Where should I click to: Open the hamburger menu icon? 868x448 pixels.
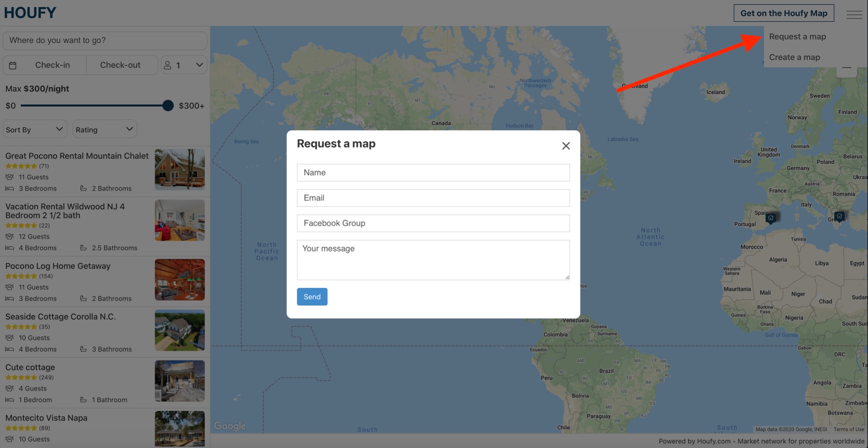[854, 14]
